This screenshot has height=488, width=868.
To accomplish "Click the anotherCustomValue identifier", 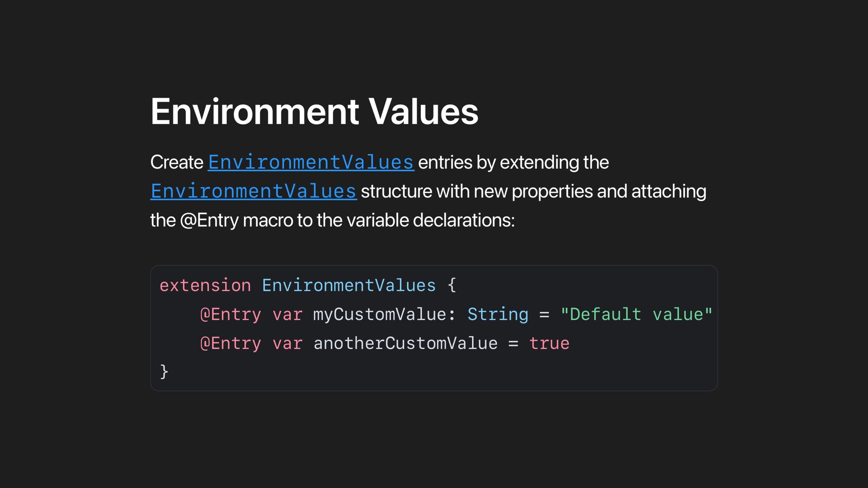I will tap(405, 343).
